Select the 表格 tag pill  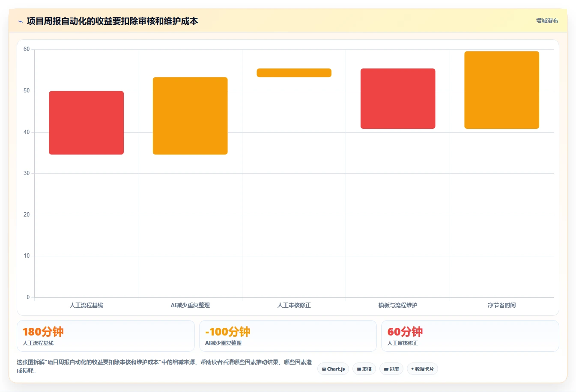click(x=364, y=369)
